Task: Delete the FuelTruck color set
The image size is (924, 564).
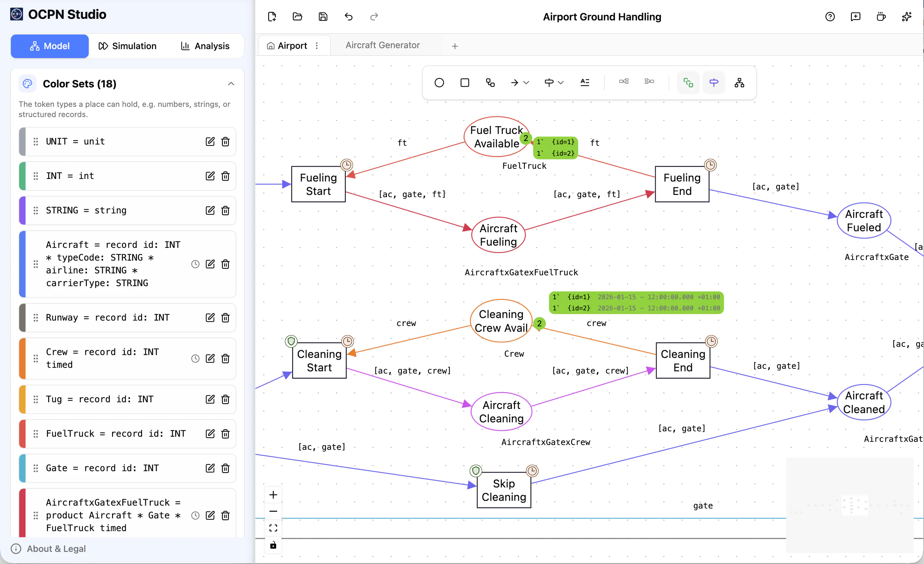Action: point(225,433)
